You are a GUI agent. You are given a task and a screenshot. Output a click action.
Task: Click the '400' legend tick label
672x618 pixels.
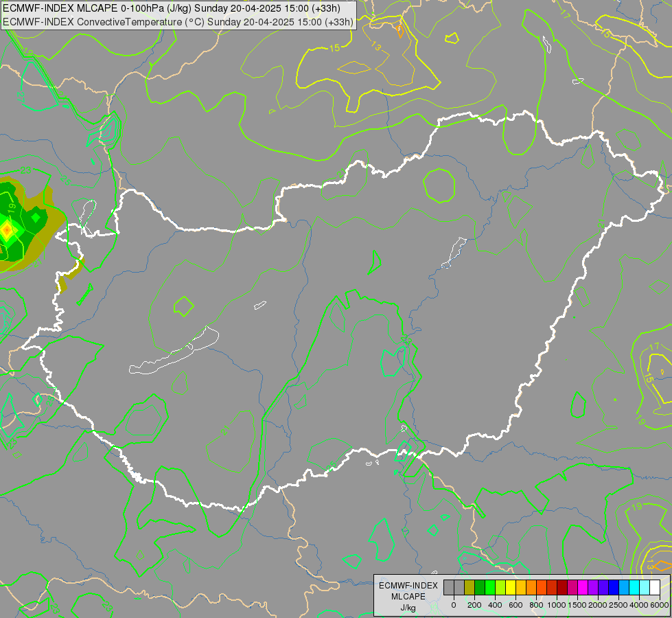(x=495, y=605)
